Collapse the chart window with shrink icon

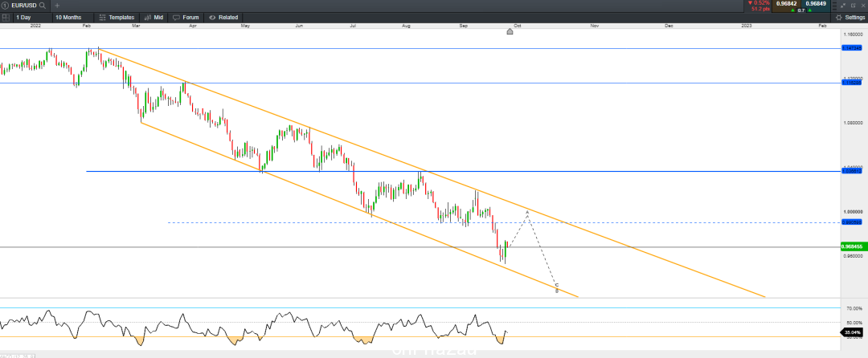[843, 6]
